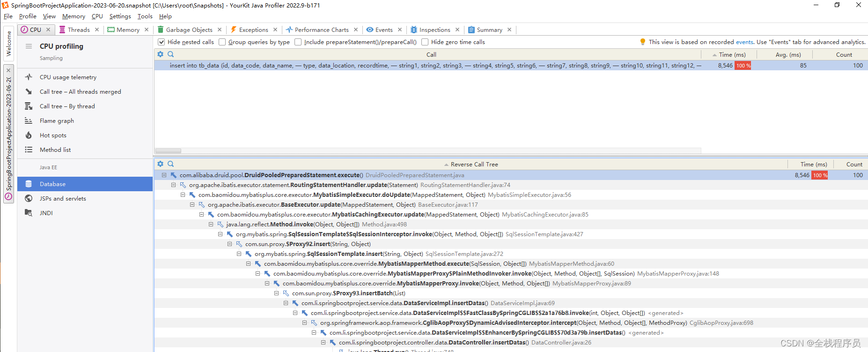Viewport: 868px width, 352px height.
Task: Uncheck Hide nested calls
Action: pyautogui.click(x=162, y=42)
